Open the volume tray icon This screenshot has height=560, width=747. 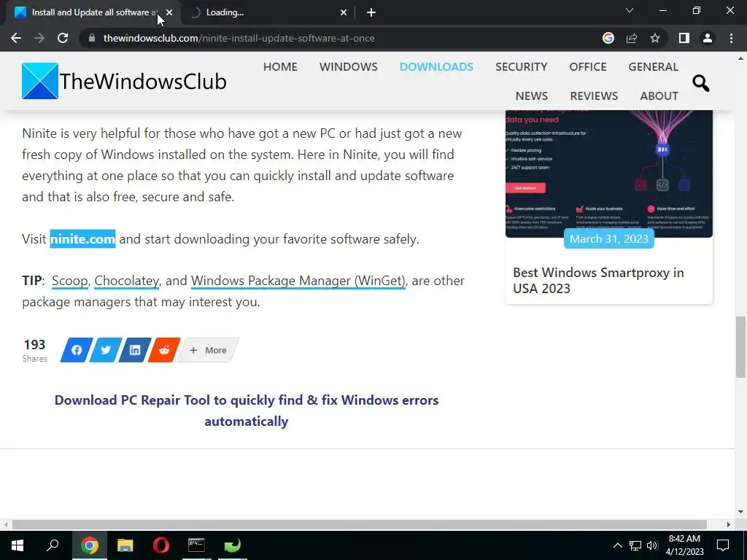click(652, 545)
